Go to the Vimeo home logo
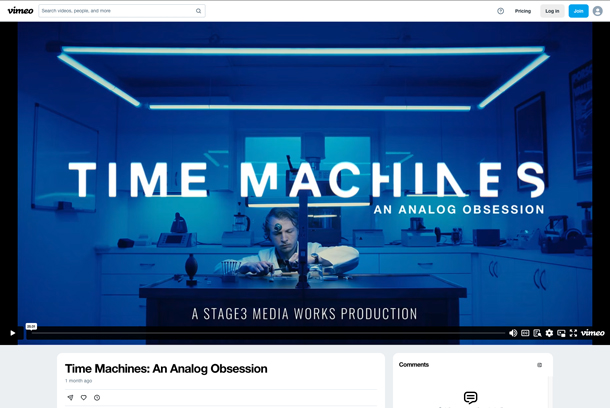This screenshot has width=610, height=408. coord(20,11)
